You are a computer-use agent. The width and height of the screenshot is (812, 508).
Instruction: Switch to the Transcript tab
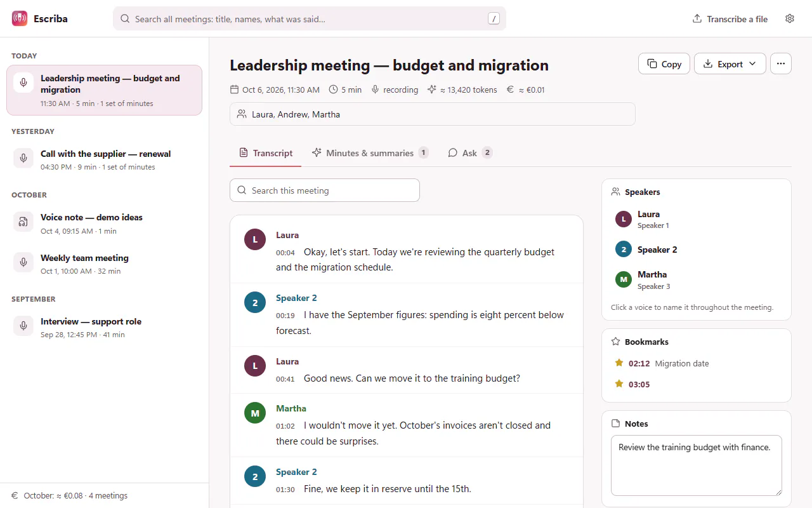click(x=266, y=153)
